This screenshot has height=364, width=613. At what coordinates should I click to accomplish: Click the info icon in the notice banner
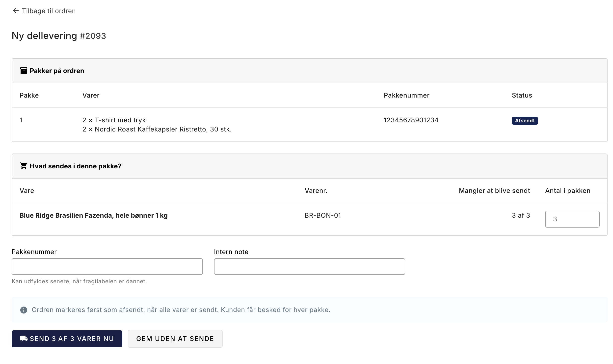coord(24,310)
